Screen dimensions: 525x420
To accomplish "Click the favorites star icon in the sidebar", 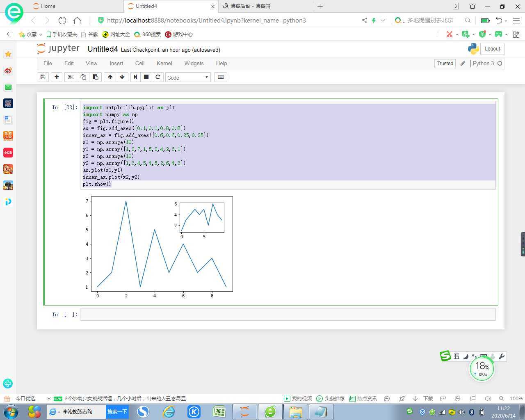I will click(x=8, y=54).
